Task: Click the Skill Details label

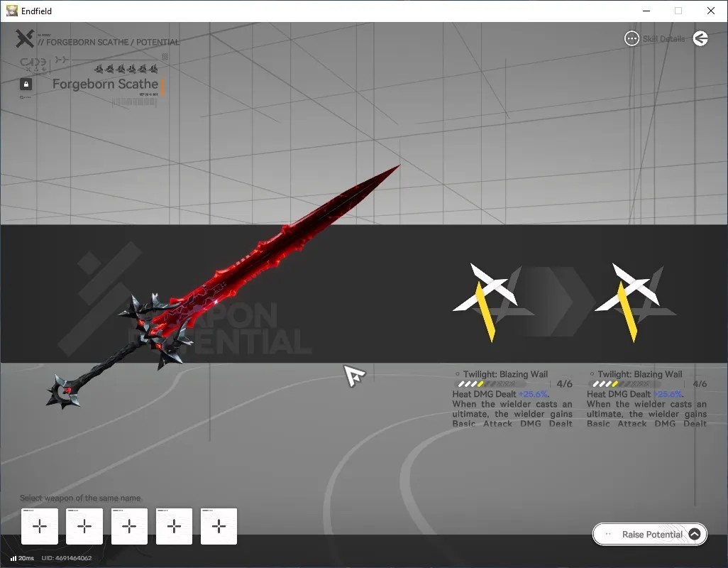Action: tap(663, 39)
